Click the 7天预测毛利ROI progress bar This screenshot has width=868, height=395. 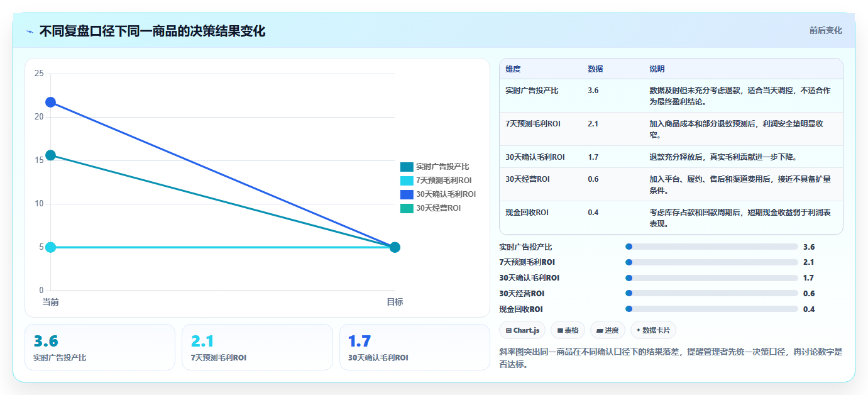711,262
